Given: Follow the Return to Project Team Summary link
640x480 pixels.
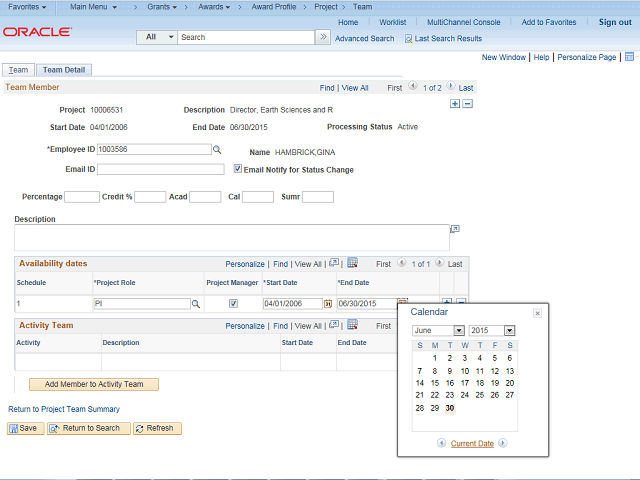Looking at the screenshot, I should click(x=64, y=409).
